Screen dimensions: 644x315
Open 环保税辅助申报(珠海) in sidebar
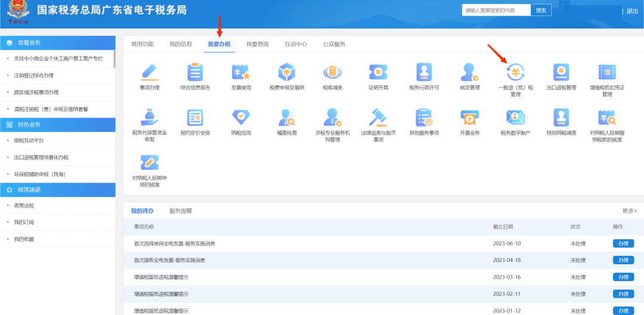coord(40,174)
